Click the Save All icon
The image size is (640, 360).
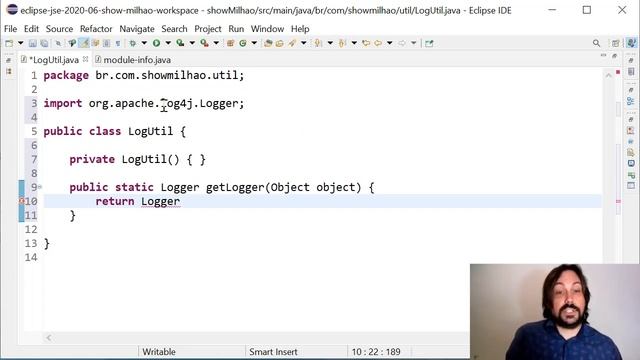[x=44, y=43]
